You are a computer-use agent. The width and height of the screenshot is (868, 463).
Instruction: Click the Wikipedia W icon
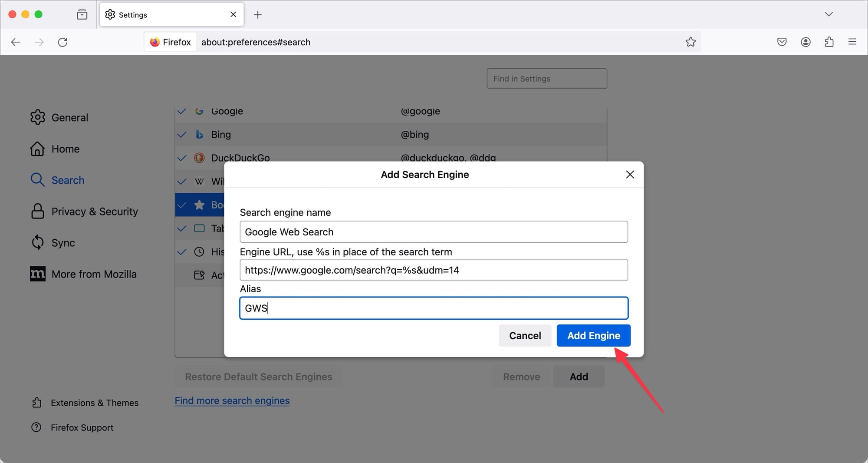(x=199, y=182)
